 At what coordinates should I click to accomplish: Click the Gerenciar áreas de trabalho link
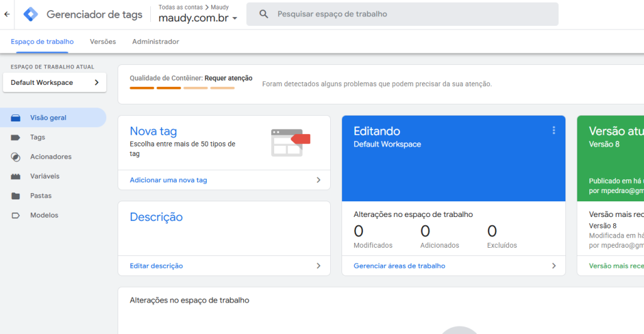tap(399, 266)
